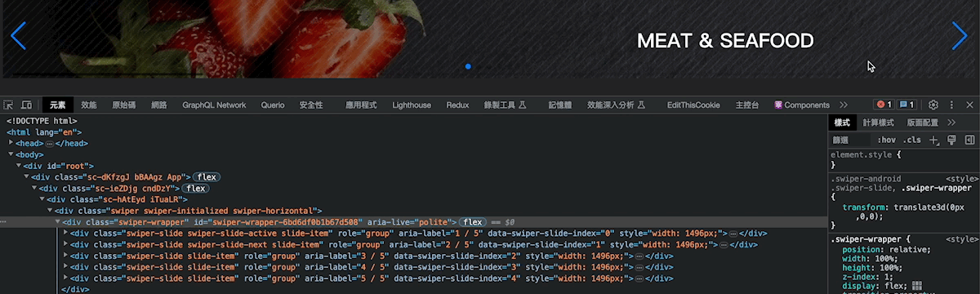Go to previous slide with left arrow
980x294 pixels.
click(18, 36)
